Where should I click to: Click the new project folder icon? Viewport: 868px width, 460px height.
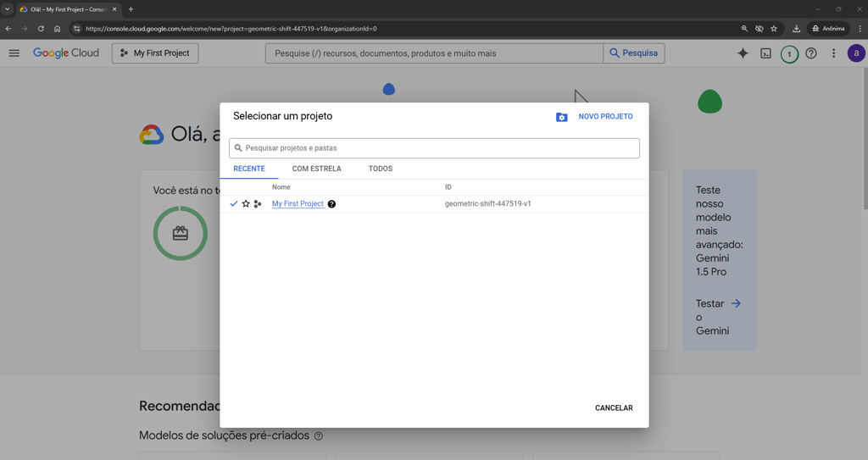coord(561,117)
